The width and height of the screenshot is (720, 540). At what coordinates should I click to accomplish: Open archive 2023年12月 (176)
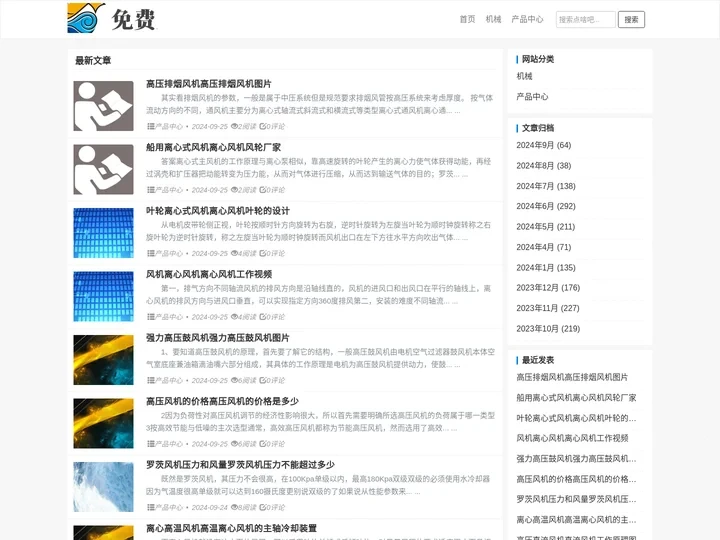point(548,288)
